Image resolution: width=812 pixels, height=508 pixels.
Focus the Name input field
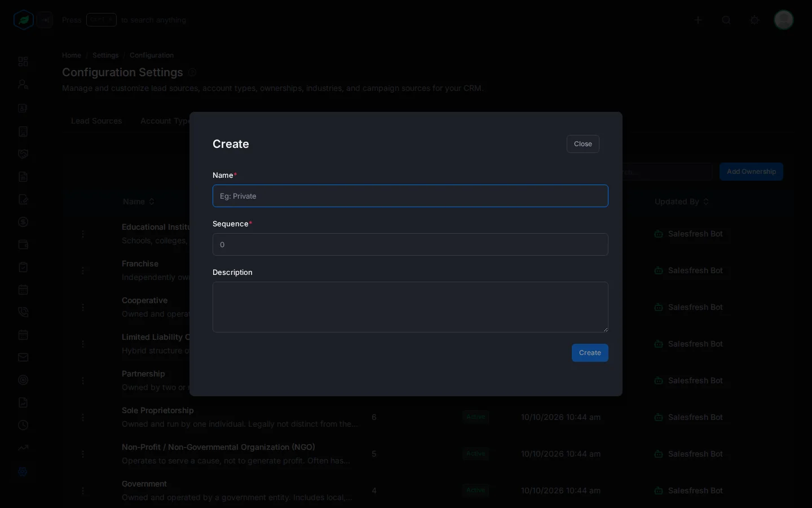(x=411, y=196)
